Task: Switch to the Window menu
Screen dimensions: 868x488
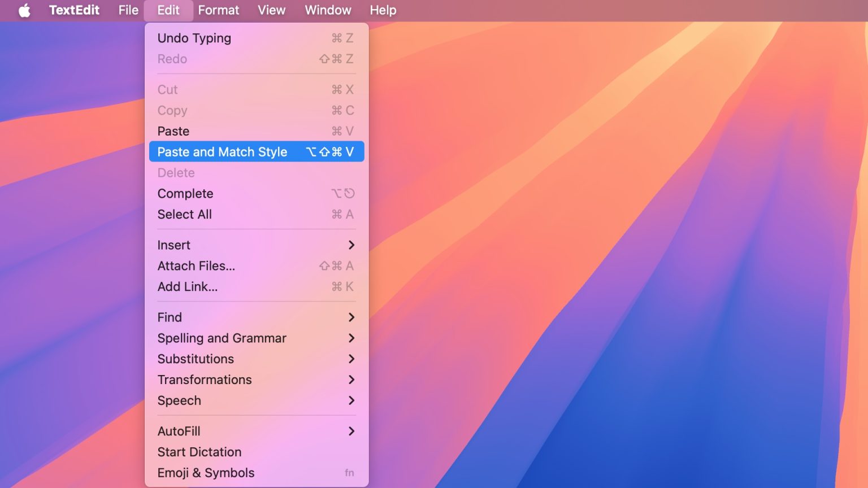Action: pyautogui.click(x=327, y=10)
